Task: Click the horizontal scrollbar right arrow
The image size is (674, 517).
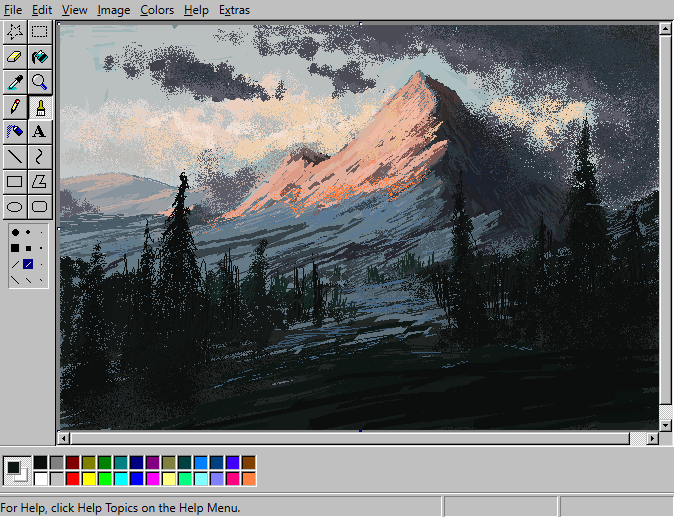Action: (653, 438)
